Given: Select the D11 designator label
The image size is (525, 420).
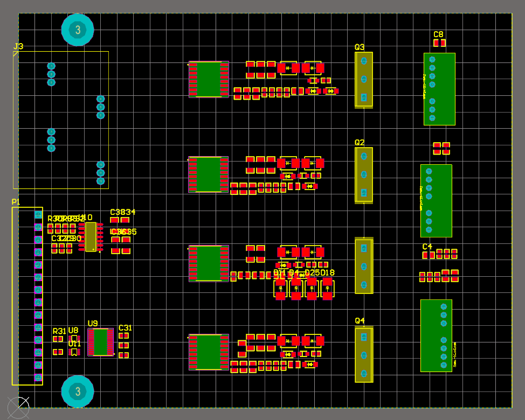Looking at the screenshot, I should click(280, 273).
